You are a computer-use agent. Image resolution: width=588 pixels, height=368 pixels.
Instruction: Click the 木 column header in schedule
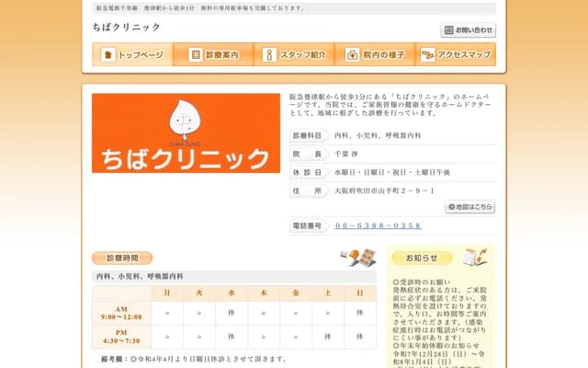[x=264, y=293]
